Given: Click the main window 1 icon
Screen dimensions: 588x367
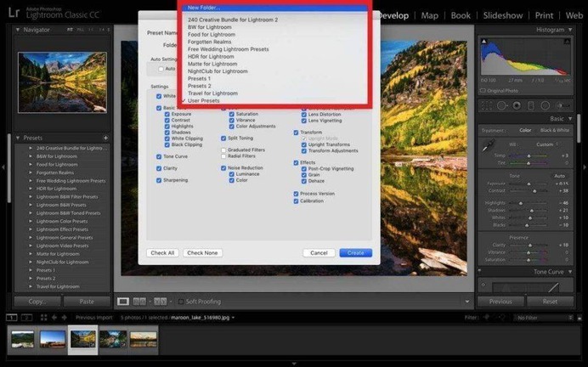Looking at the screenshot, I should coord(12,318).
